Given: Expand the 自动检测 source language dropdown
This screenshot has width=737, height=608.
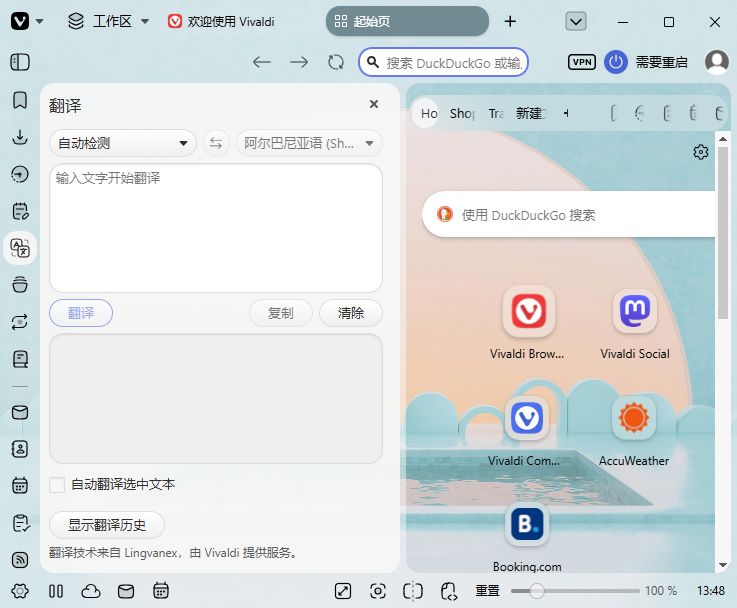Looking at the screenshot, I should (x=123, y=143).
